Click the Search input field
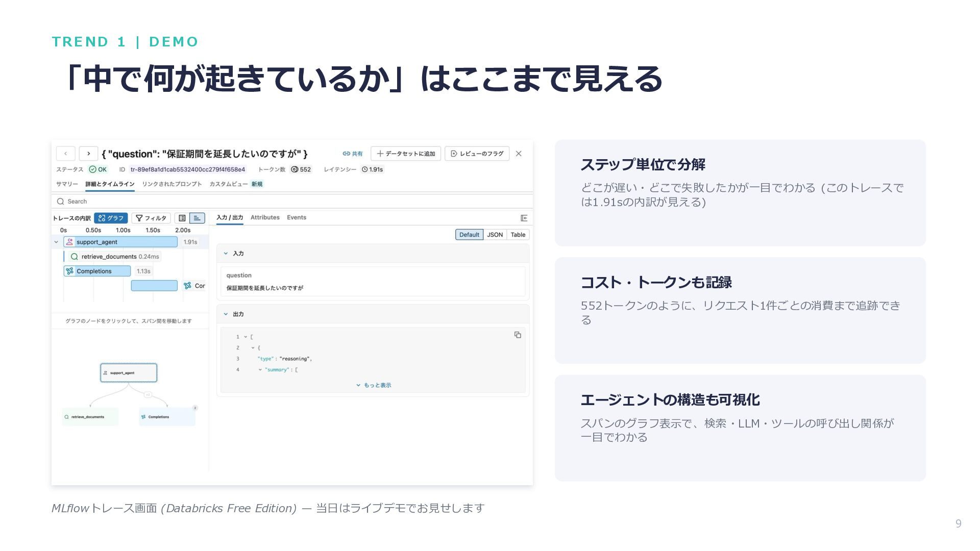The width and height of the screenshot is (980, 551). coord(292,202)
